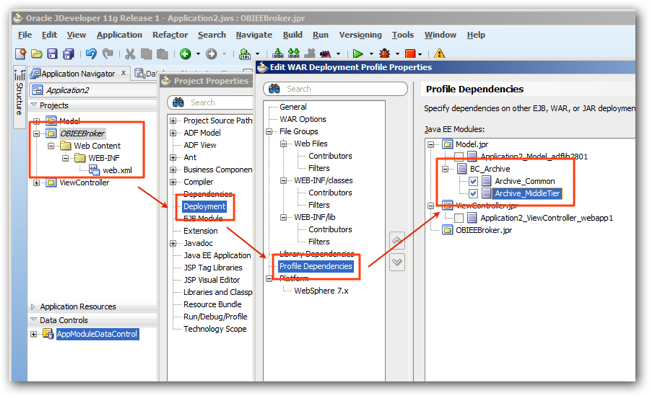The image size is (650, 396).
Task: Click the Open folder toolbar icon
Action: (36, 53)
